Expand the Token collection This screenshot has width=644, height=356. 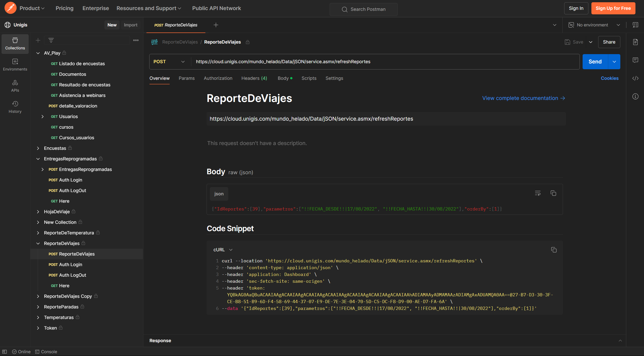click(x=38, y=328)
